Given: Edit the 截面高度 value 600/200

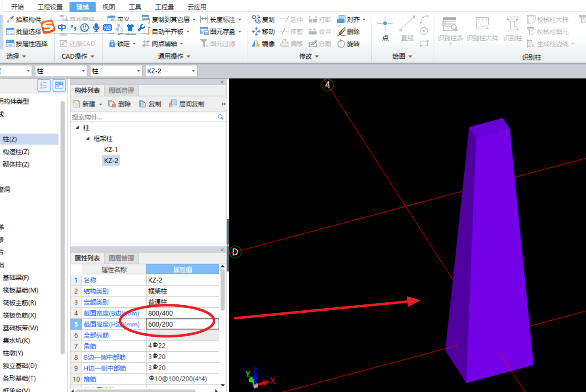Looking at the screenshot, I should pyautogui.click(x=183, y=324).
